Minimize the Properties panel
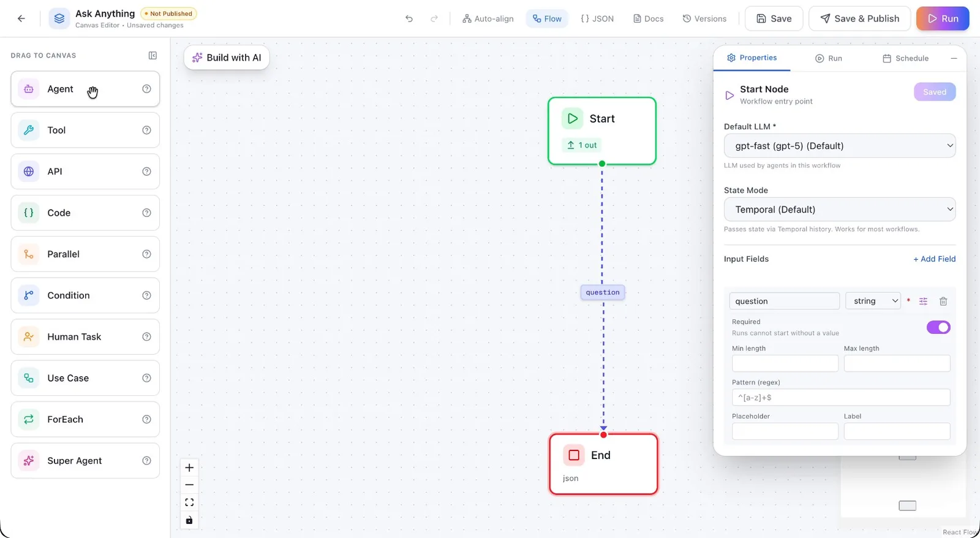 pyautogui.click(x=954, y=58)
